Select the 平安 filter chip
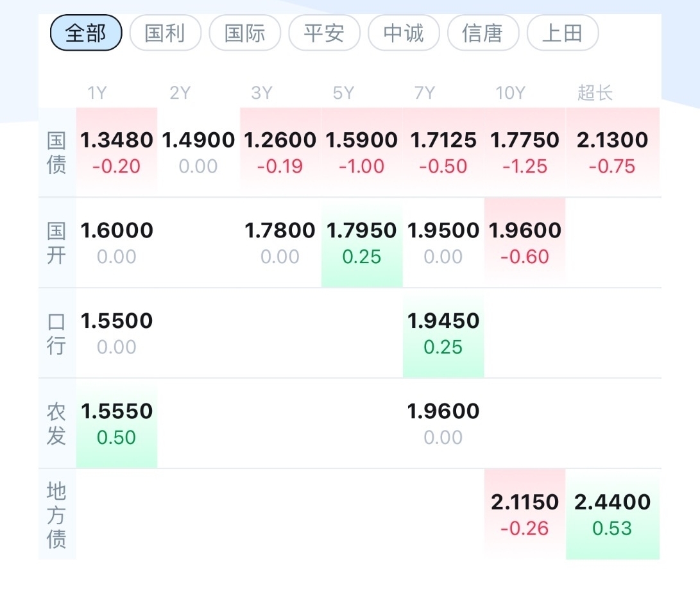This screenshot has height=598, width=700. tap(324, 33)
